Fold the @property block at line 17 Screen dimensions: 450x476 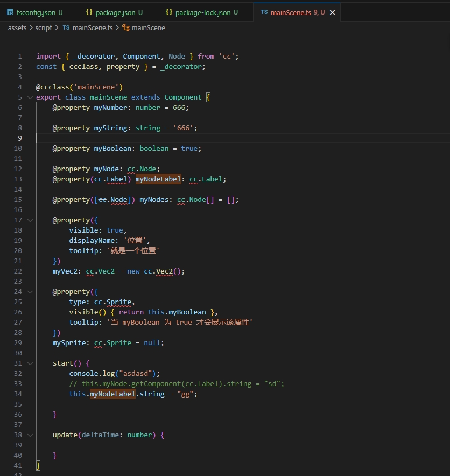pos(30,220)
